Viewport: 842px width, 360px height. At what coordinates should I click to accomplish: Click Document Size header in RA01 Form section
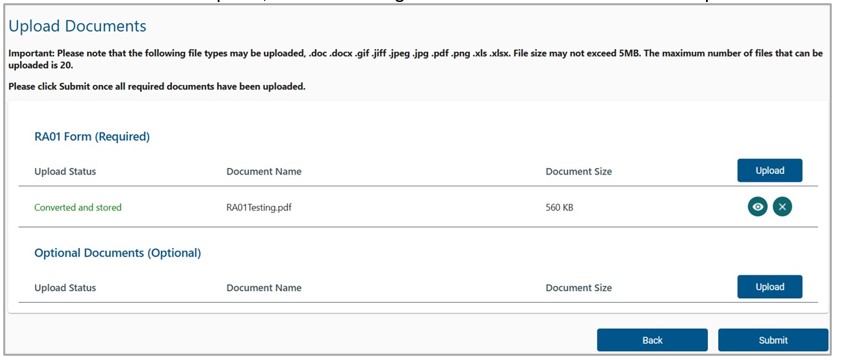(x=578, y=171)
